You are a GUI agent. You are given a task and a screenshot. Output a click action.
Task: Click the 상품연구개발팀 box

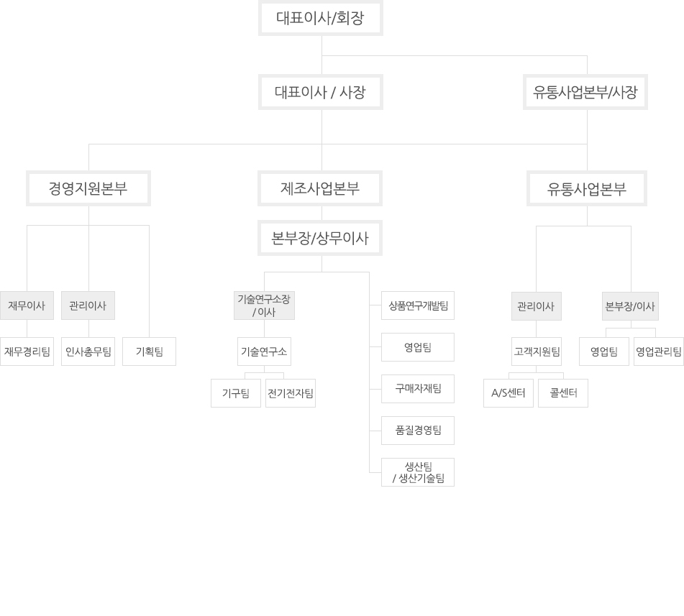[x=418, y=305]
